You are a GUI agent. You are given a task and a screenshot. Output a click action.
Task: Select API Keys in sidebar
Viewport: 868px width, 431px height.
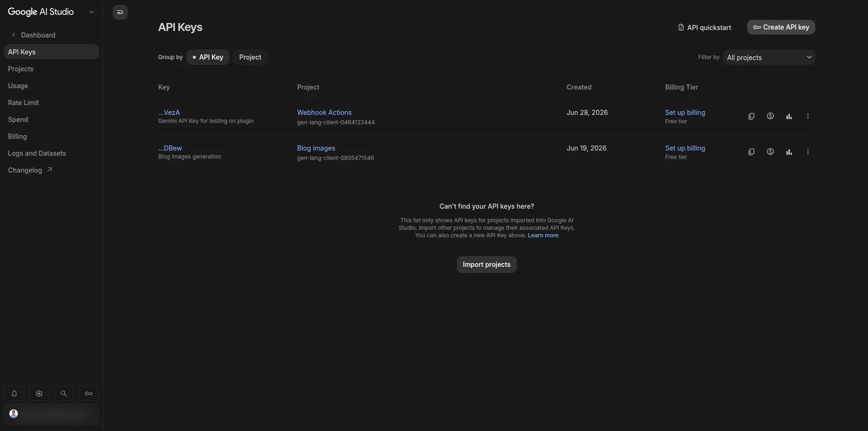pyautogui.click(x=51, y=52)
